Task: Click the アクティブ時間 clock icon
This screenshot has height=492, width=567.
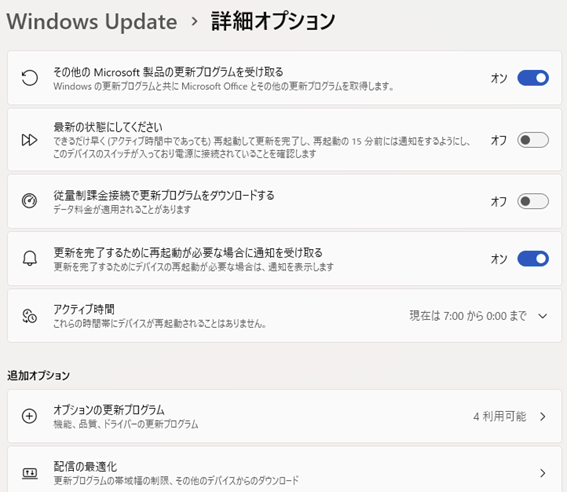Action: pyautogui.click(x=29, y=316)
